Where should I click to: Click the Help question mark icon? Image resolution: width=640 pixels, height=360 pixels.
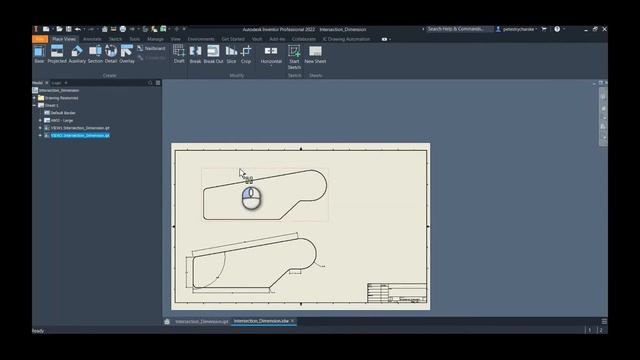click(x=557, y=29)
